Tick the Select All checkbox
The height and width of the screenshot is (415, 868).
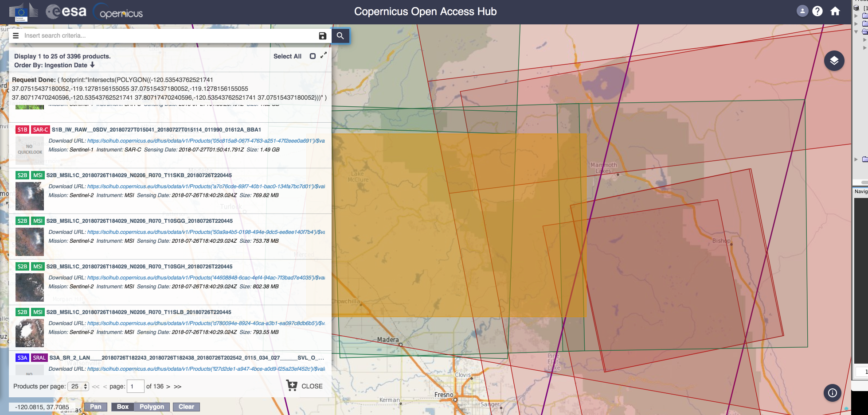click(313, 56)
